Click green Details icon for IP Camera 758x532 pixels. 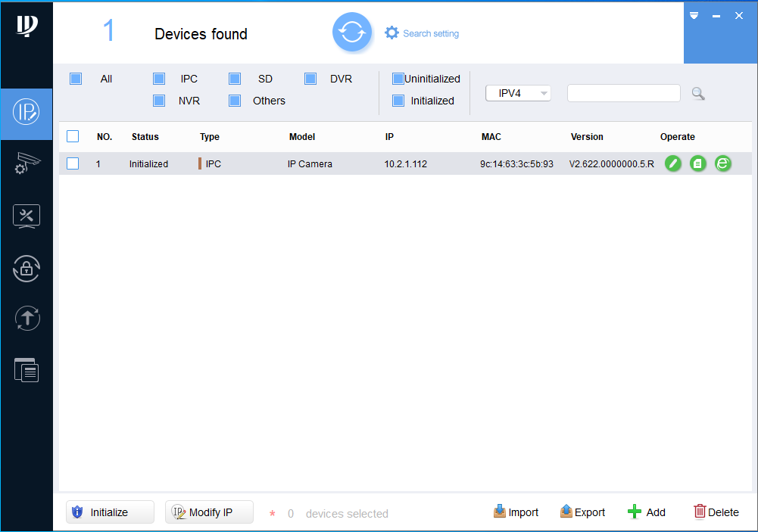pyautogui.click(x=697, y=163)
